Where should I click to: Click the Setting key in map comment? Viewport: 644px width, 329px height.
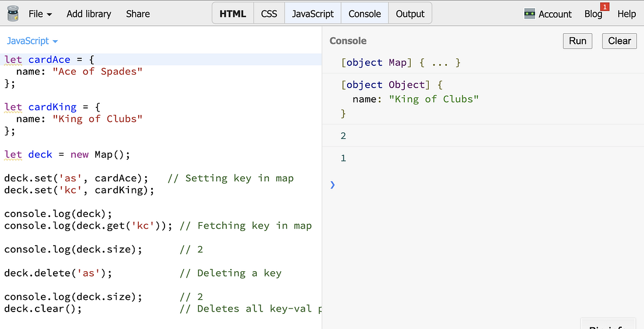click(230, 178)
